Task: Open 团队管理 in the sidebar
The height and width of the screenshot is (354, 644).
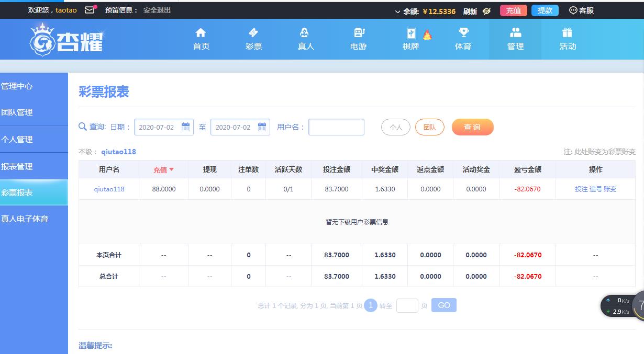Action: click(x=17, y=112)
